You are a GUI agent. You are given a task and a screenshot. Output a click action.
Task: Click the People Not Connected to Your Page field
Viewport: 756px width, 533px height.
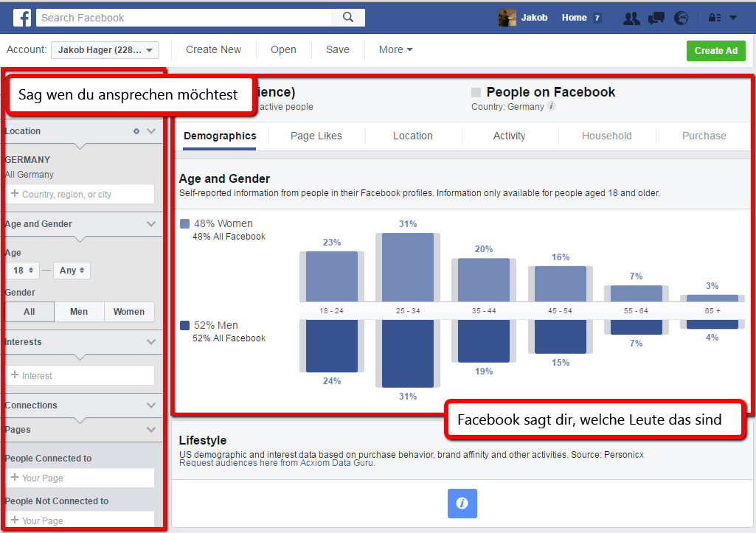tap(80, 520)
